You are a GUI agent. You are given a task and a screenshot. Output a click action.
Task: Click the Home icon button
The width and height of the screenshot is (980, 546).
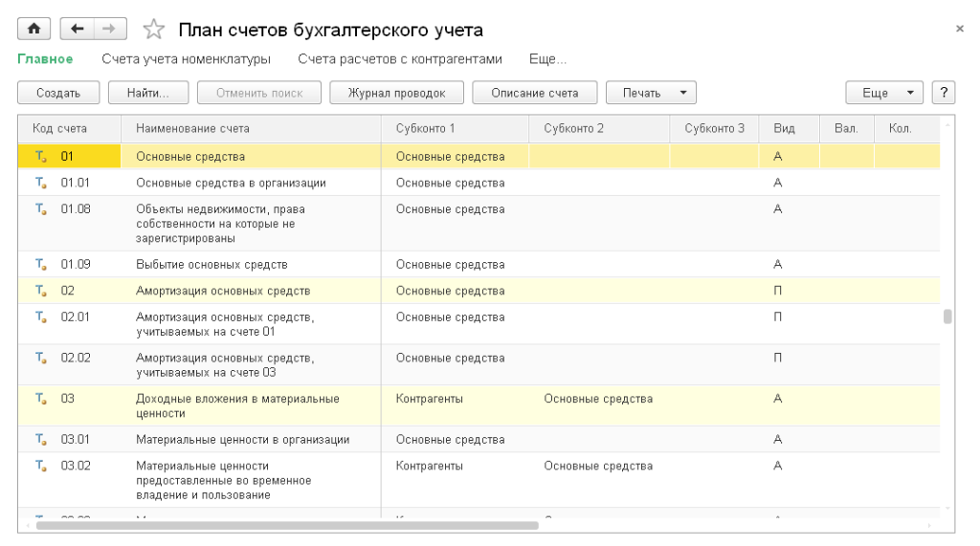pyautogui.click(x=33, y=30)
